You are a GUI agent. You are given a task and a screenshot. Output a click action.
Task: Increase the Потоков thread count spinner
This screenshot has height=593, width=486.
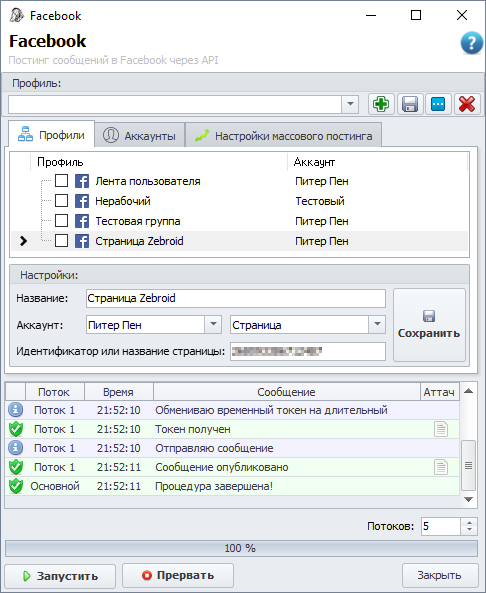coord(469,522)
